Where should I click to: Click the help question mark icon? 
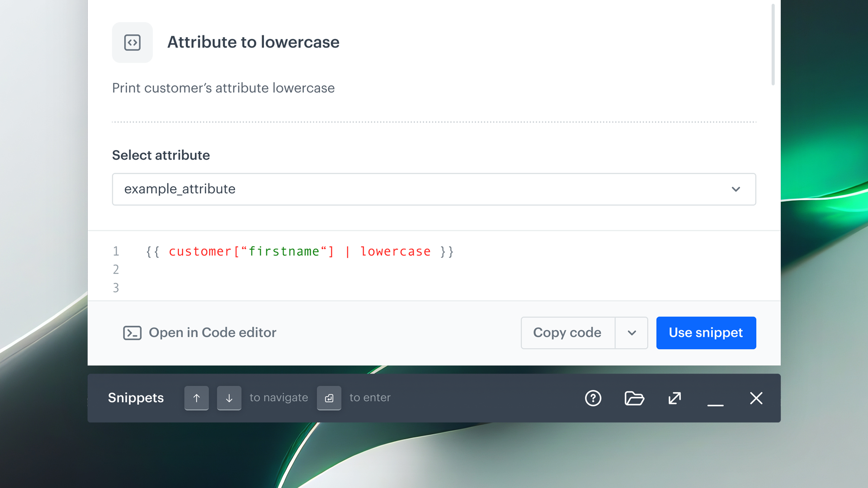(x=593, y=398)
